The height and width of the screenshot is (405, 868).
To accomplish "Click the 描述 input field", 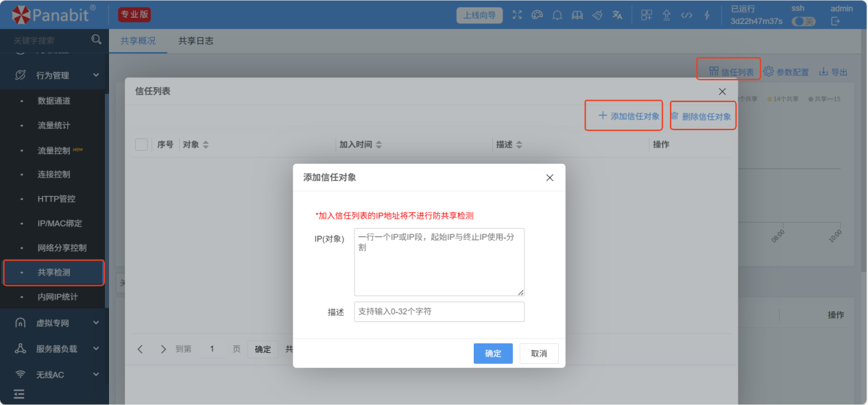I will point(439,312).
